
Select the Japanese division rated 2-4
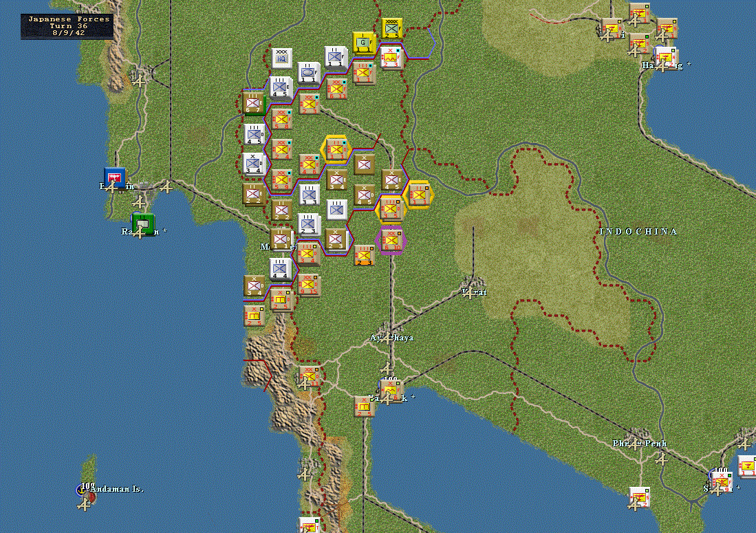pyautogui.click(x=281, y=149)
